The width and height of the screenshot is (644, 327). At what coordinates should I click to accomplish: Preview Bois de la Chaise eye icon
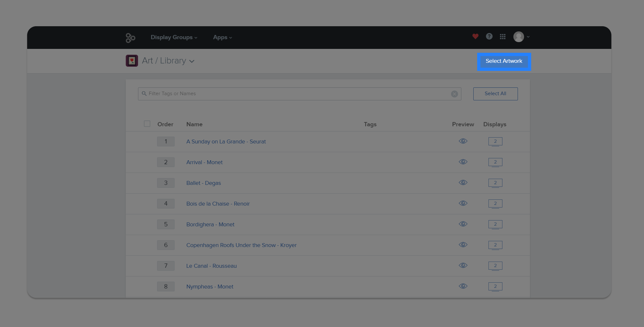pos(463,203)
